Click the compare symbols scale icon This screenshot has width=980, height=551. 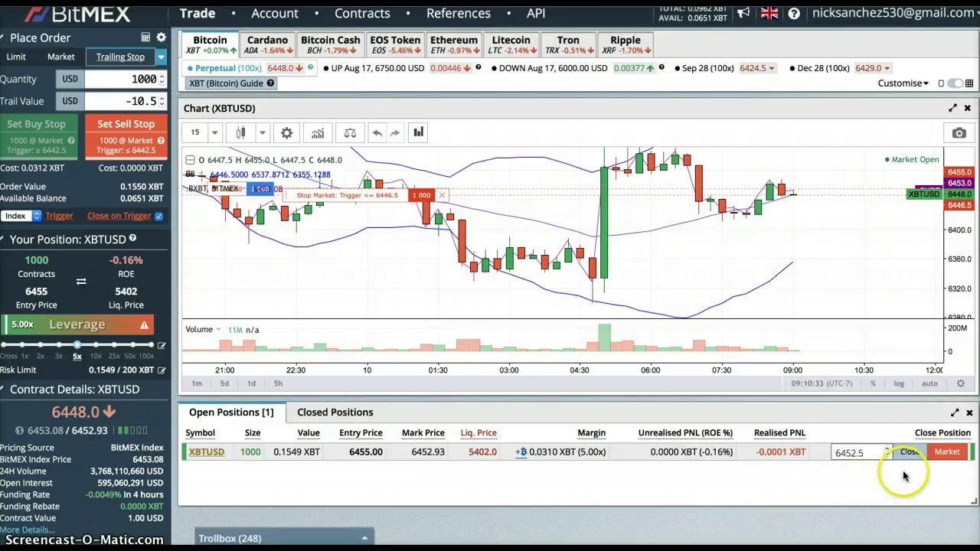point(350,133)
